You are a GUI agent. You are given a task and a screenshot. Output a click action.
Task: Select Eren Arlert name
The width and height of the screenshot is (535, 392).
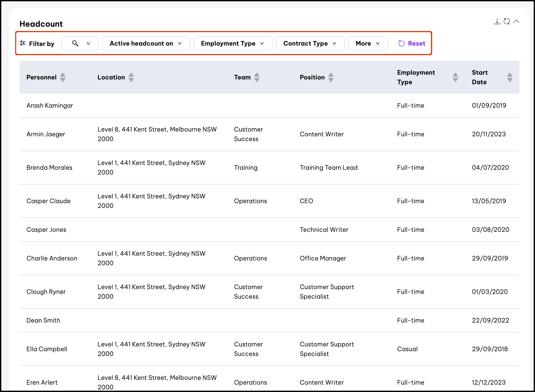42,382
